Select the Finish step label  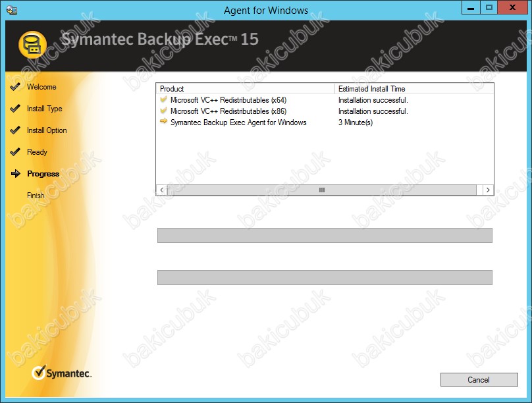point(36,196)
